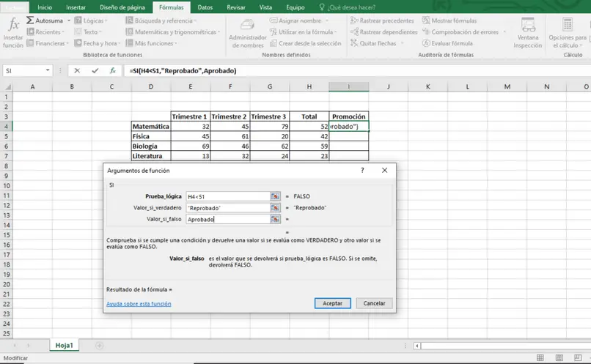Click the cancel X icon in formula bar
Viewport: 591px width, 364px height.
pyautogui.click(x=78, y=71)
